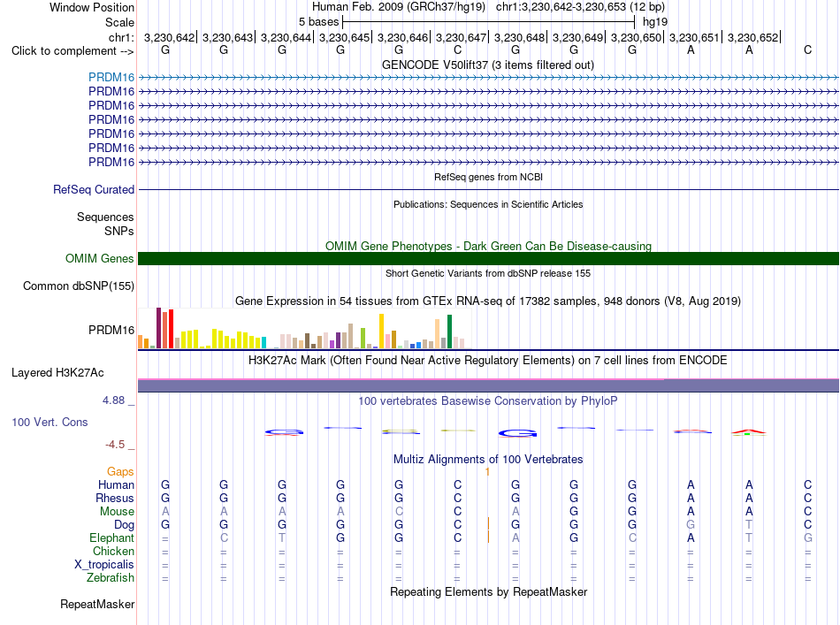The image size is (840, 625).
Task: Open the RefSeq Curated track label
Action: pos(94,189)
